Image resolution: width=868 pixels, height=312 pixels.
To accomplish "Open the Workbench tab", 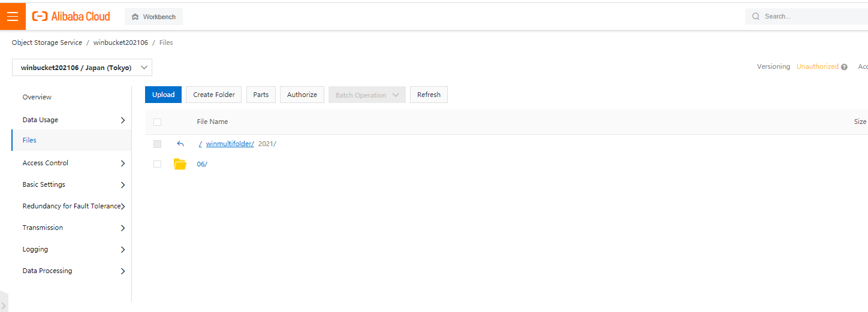I will 153,17.
